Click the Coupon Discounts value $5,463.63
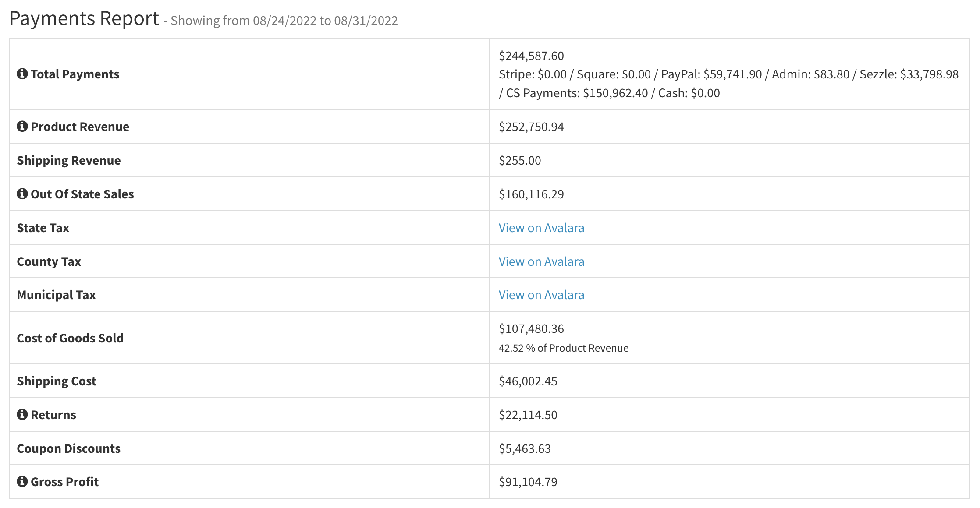The width and height of the screenshot is (980, 508). (525, 448)
